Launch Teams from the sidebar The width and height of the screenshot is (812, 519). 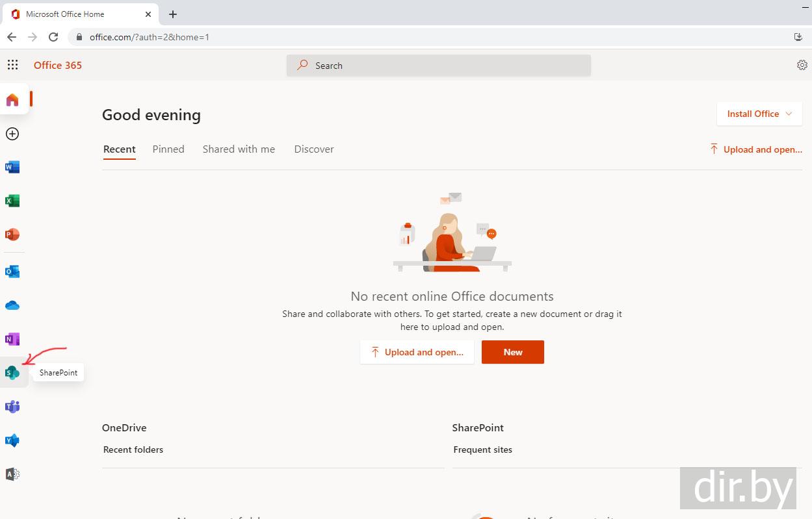[x=12, y=407]
